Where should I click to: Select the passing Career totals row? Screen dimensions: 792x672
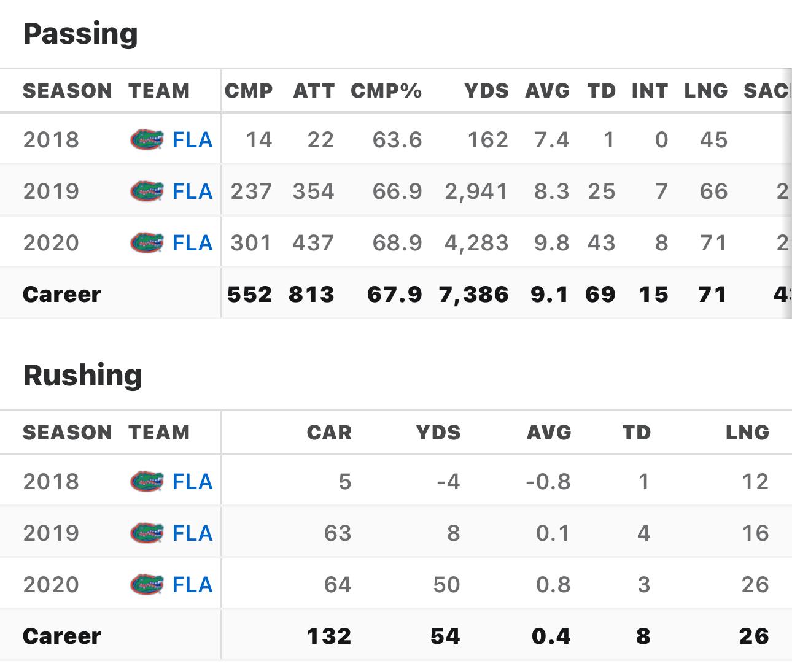click(x=396, y=294)
